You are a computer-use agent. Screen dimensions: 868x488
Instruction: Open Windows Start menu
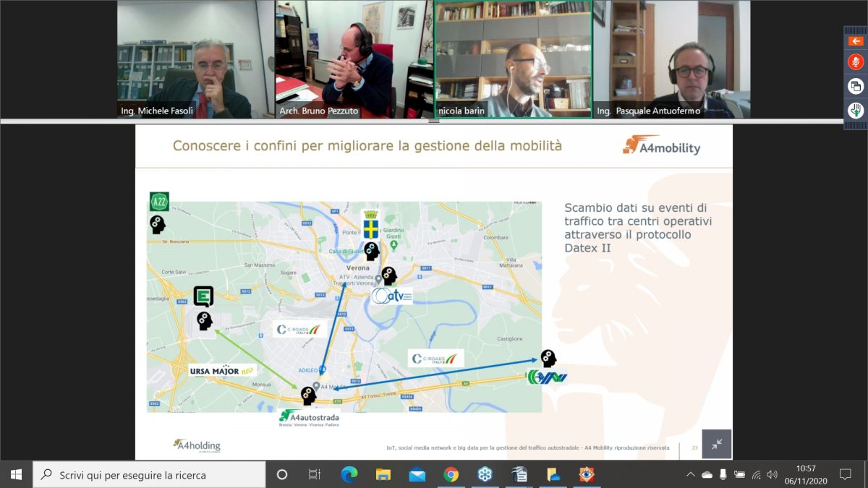click(x=16, y=475)
